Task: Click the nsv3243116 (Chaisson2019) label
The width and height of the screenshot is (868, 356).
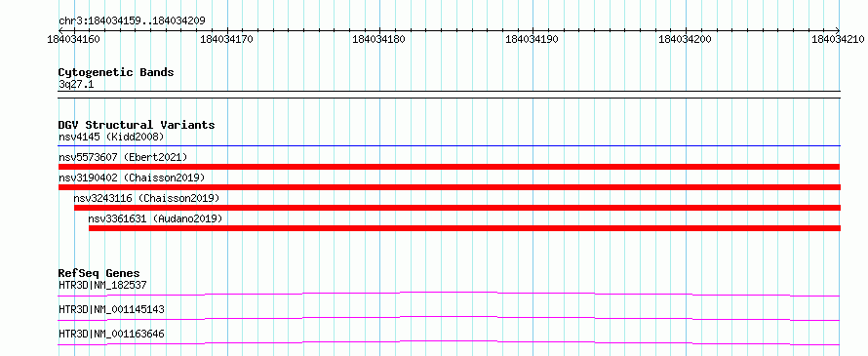Action: tap(146, 198)
